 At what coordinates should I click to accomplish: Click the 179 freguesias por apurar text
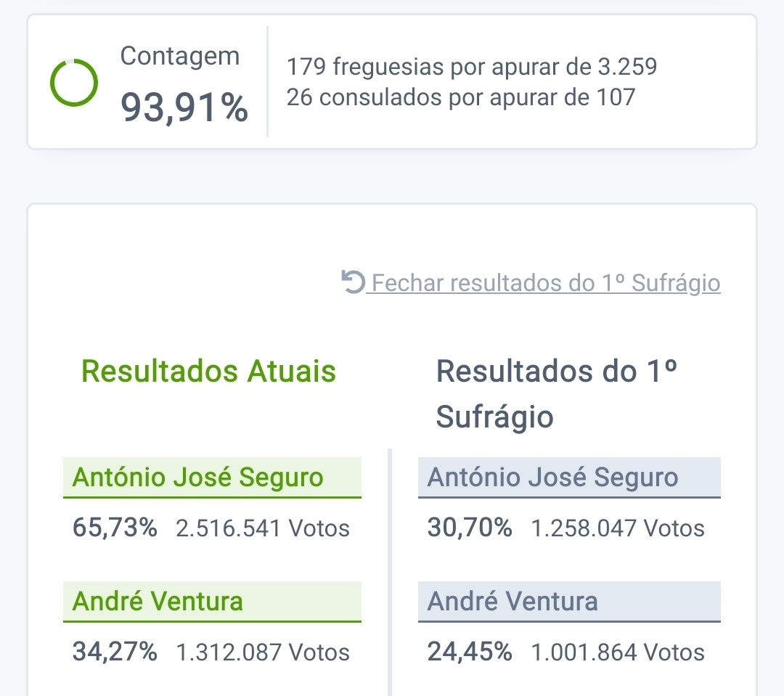(x=472, y=67)
